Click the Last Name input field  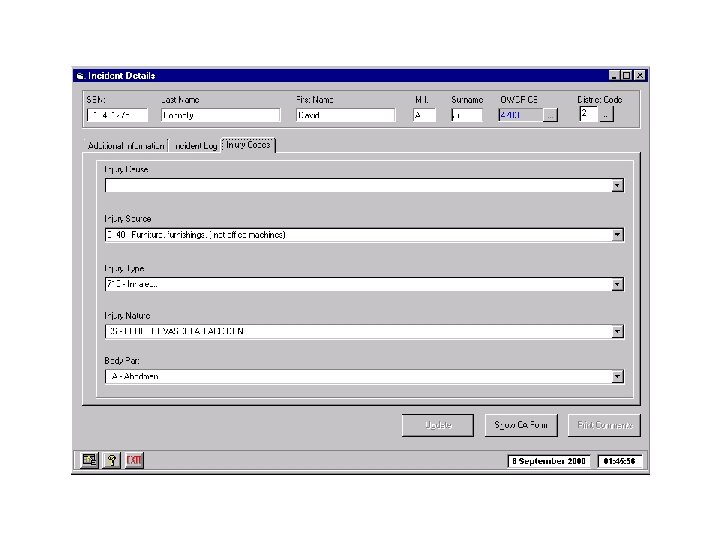[x=220, y=115]
